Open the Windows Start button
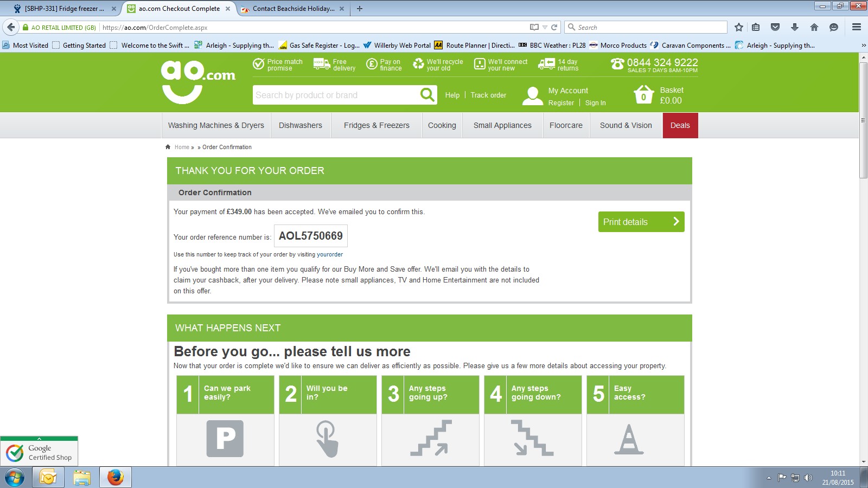This screenshot has height=488, width=868. click(15, 478)
